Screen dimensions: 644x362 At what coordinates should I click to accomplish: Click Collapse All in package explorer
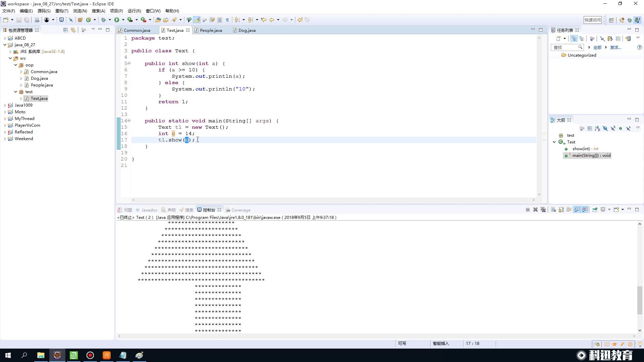pyautogui.click(x=65, y=30)
